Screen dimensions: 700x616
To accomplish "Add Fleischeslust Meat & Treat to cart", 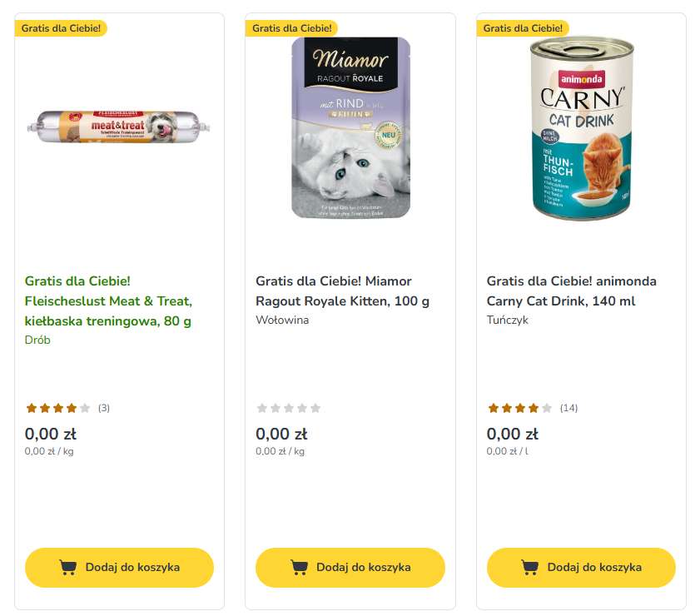I will coord(119,568).
